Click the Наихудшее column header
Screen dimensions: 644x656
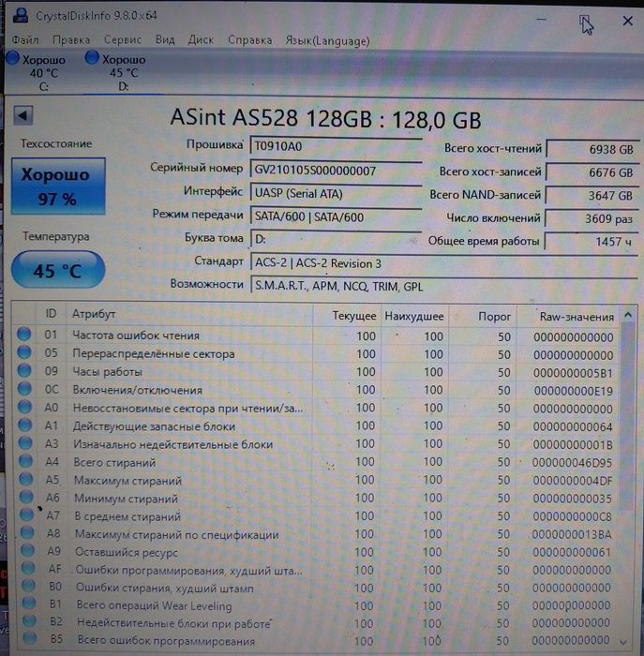tap(414, 316)
